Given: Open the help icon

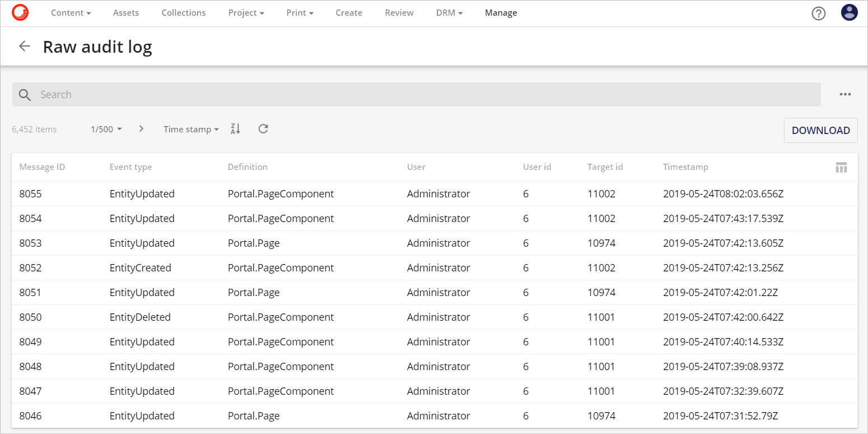Looking at the screenshot, I should click(818, 12).
